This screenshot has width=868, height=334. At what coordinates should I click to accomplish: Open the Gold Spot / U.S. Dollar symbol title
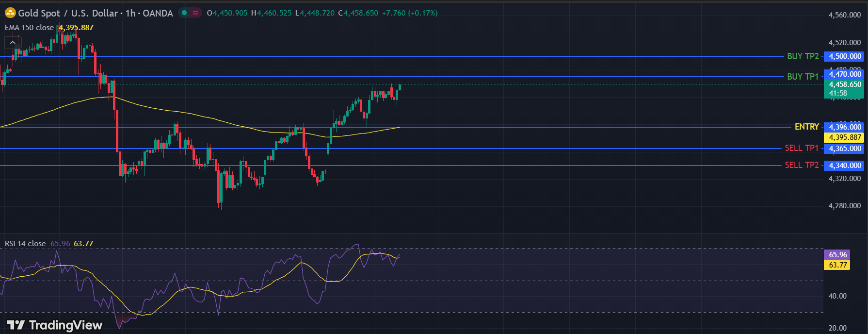(95, 13)
